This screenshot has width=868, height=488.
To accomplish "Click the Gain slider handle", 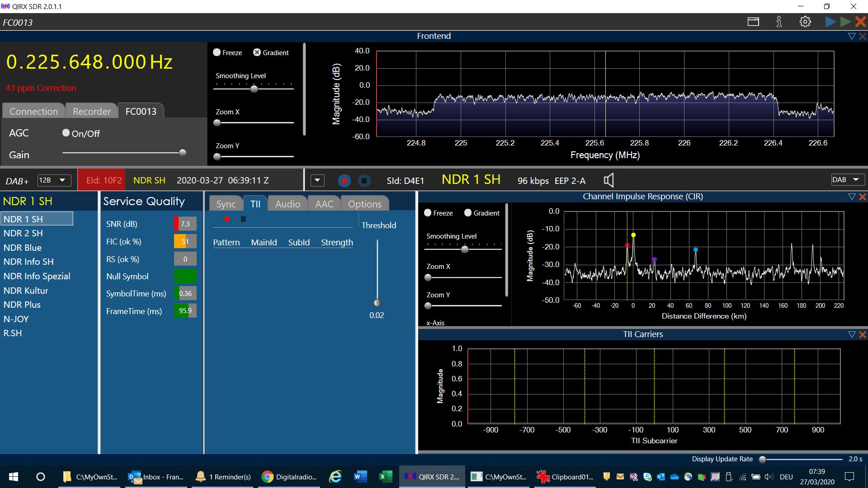I will click(183, 153).
